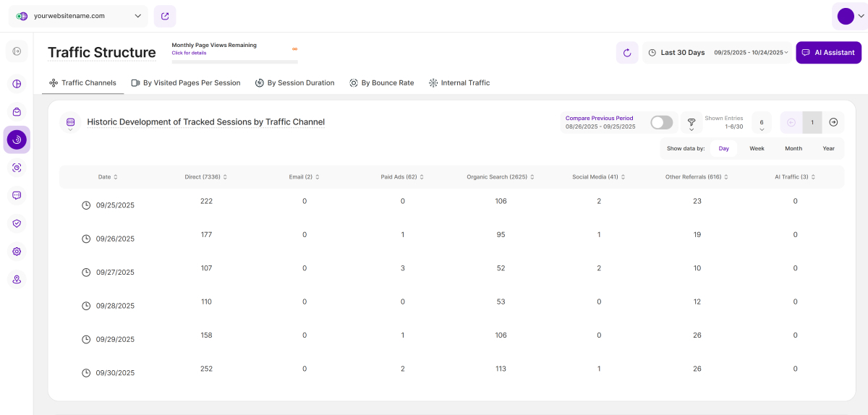Open the settings gear sidebar icon
868x415 pixels.
point(17,252)
